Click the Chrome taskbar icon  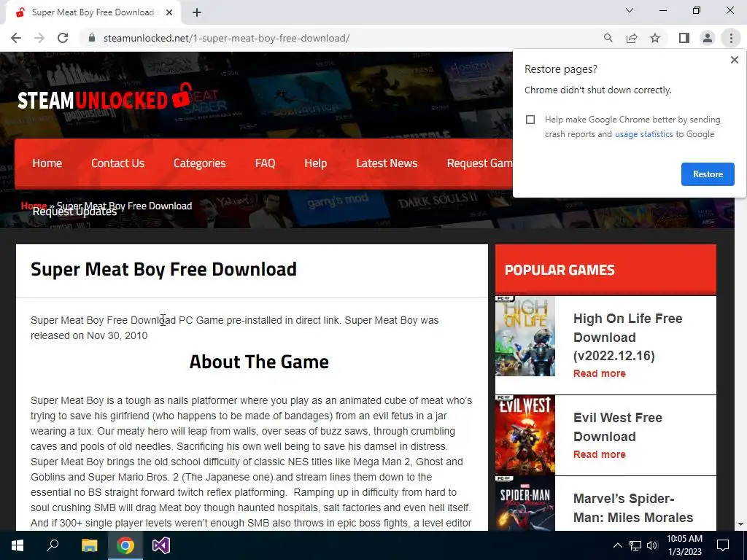[x=125, y=545]
